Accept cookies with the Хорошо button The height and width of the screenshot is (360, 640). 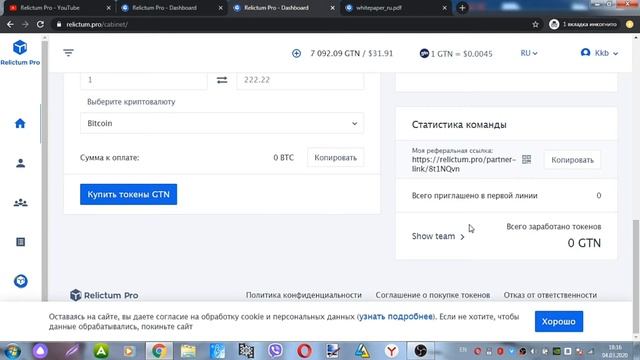tap(559, 322)
